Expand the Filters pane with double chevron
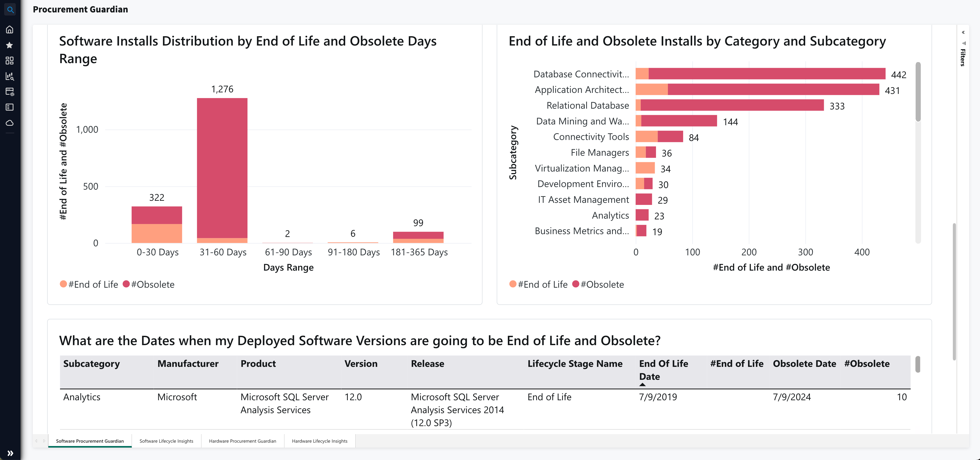980x460 pixels. point(963,32)
